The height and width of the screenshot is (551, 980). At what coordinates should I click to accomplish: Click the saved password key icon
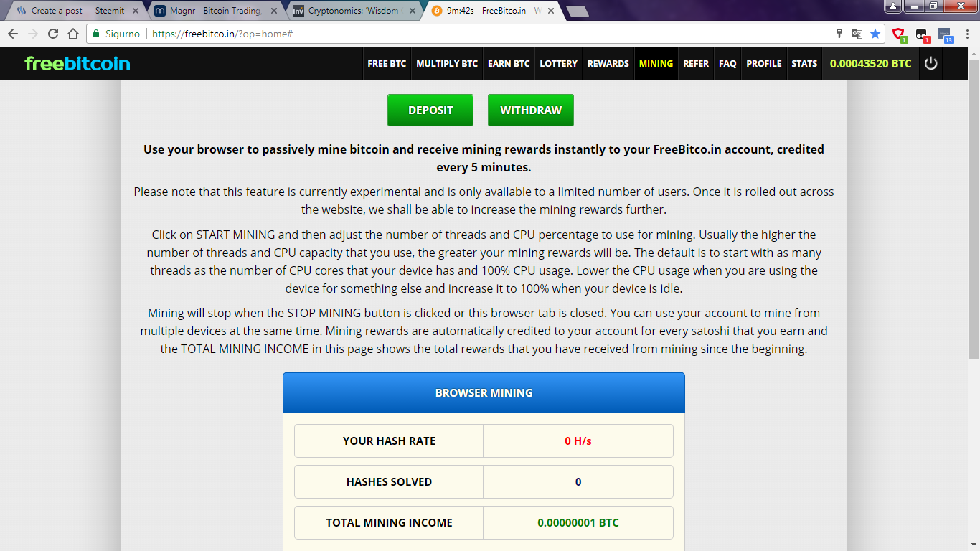click(x=839, y=34)
